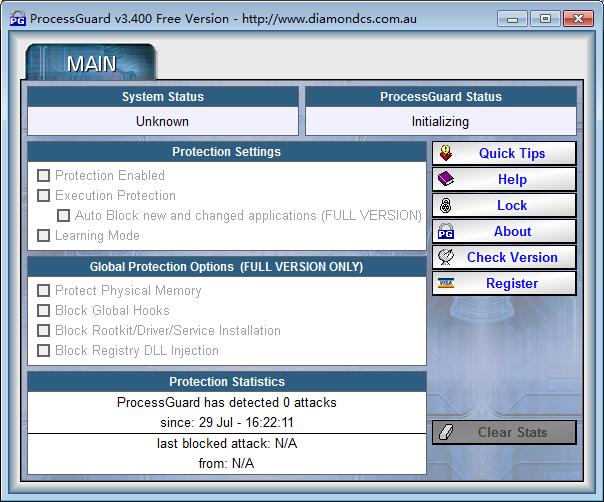Close the ProcessGuard window
Image resolution: width=604 pixels, height=502 pixels.
pos(578,18)
